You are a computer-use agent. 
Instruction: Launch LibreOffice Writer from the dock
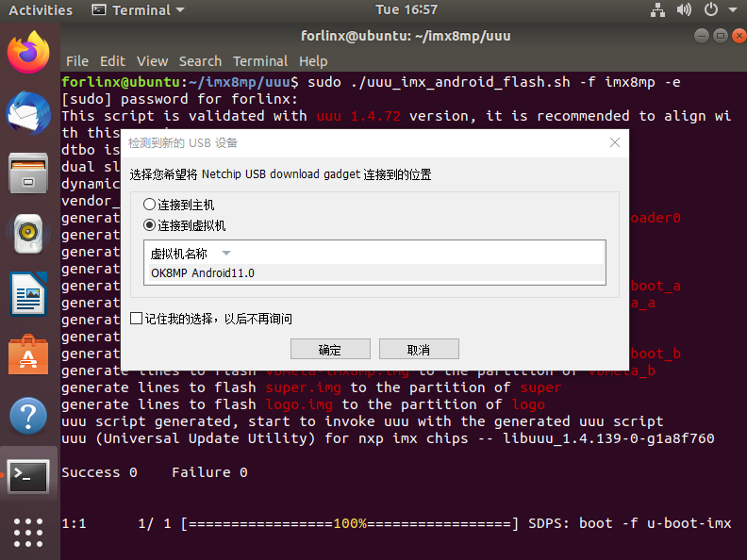coord(28,295)
